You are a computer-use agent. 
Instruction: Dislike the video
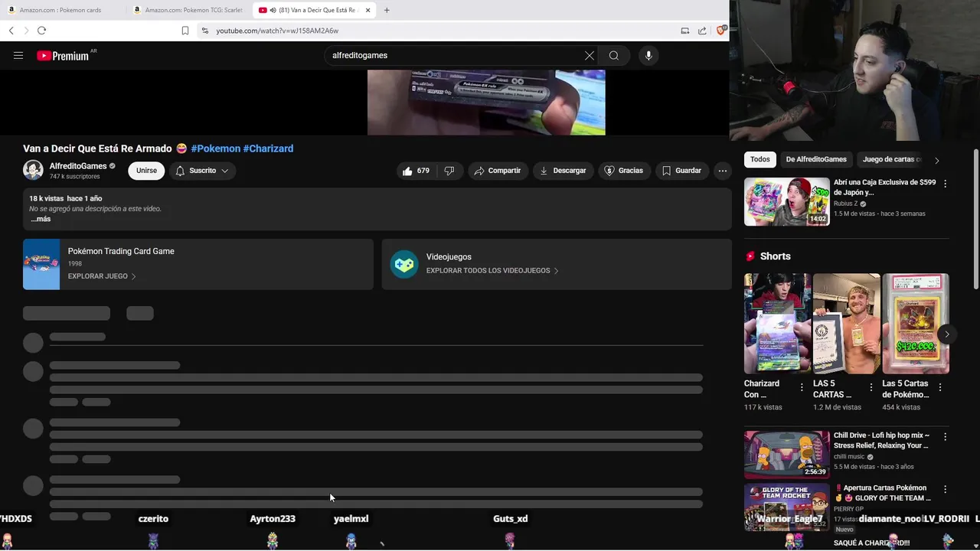449,171
